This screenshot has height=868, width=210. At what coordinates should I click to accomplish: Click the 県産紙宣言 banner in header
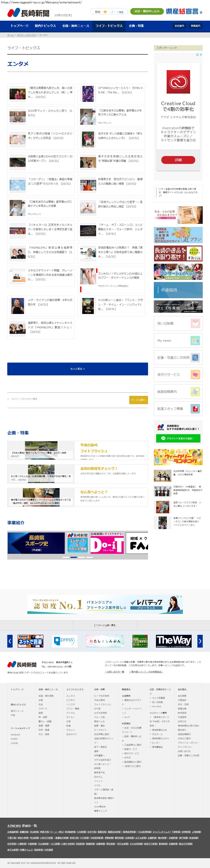(184, 12)
